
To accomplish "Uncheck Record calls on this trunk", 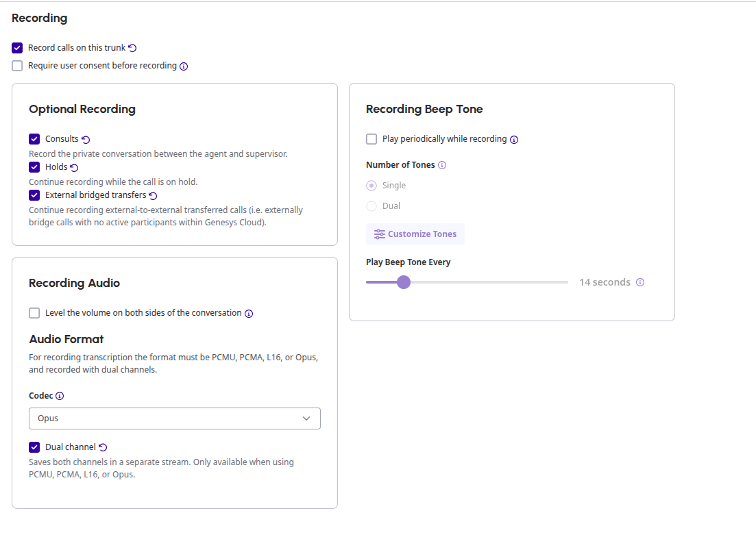I will pyautogui.click(x=17, y=48).
